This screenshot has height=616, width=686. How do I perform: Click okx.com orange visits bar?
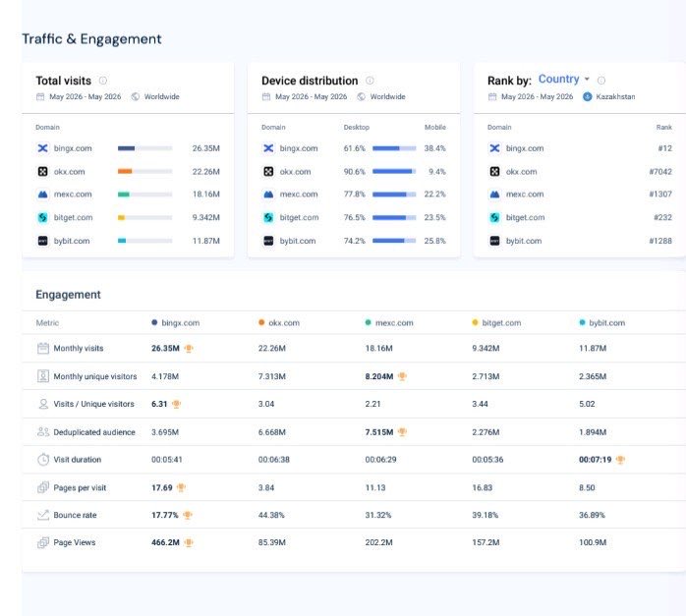click(x=125, y=171)
